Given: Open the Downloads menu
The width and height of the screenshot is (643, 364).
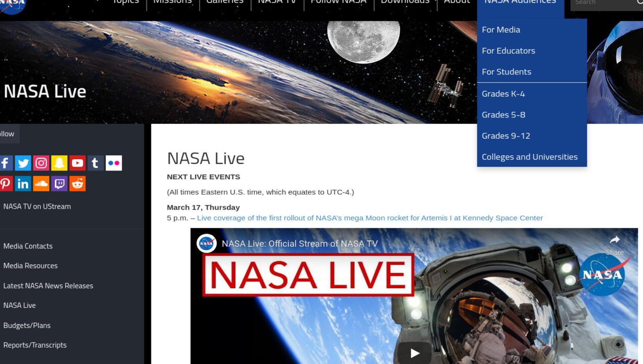Looking at the screenshot, I should pyautogui.click(x=405, y=2).
